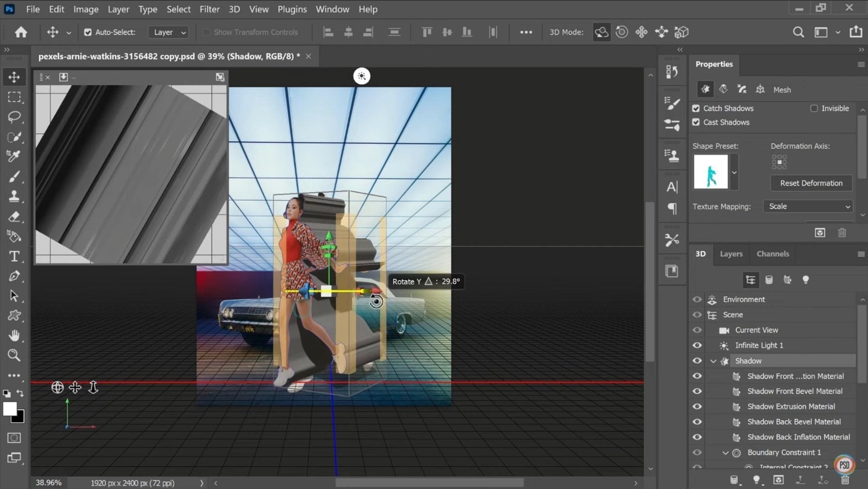This screenshot has width=868, height=489.
Task: Select the Zoom tool
Action: [14, 355]
